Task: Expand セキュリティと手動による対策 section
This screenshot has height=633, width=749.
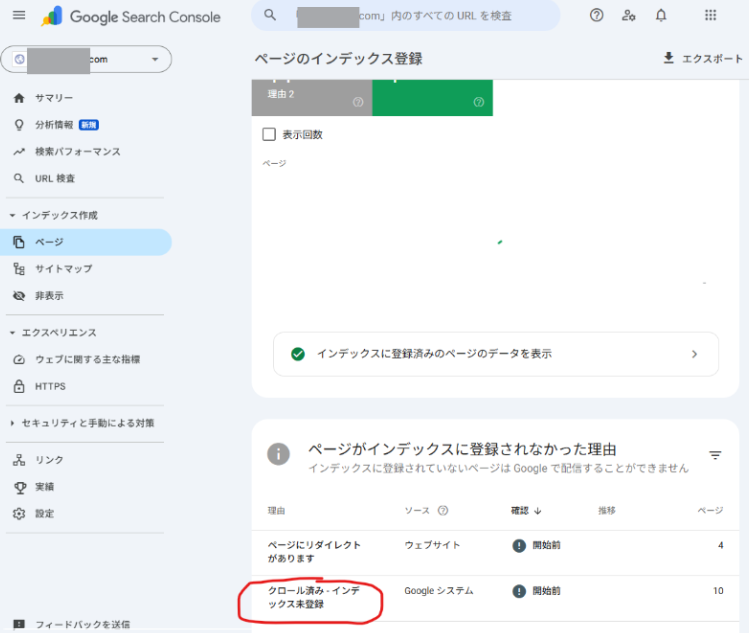Action: 12,423
